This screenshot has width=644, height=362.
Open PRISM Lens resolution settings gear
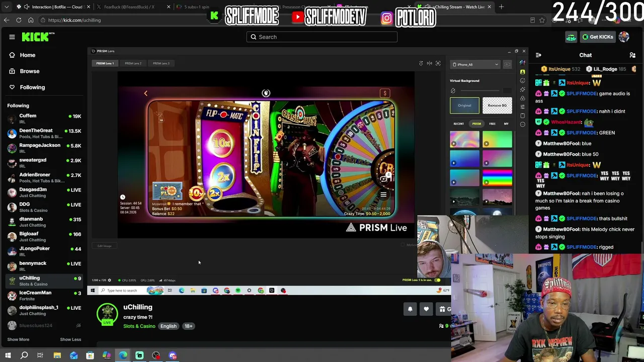(110, 280)
